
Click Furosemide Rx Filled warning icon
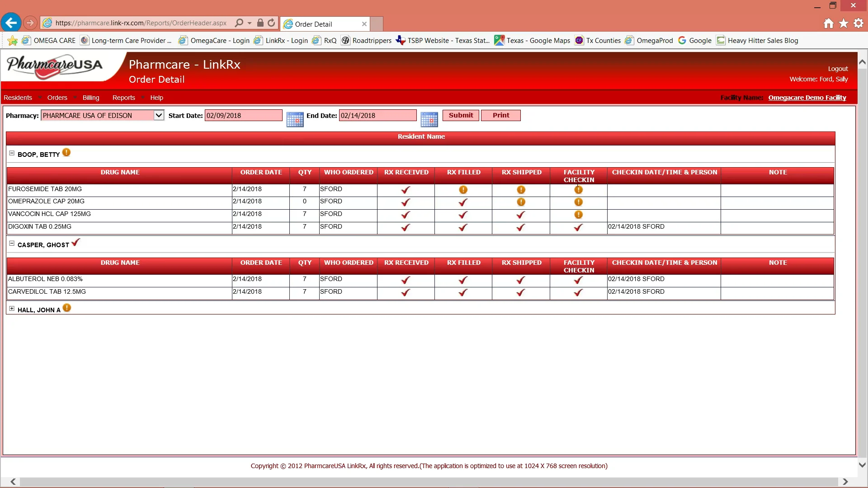tap(463, 190)
